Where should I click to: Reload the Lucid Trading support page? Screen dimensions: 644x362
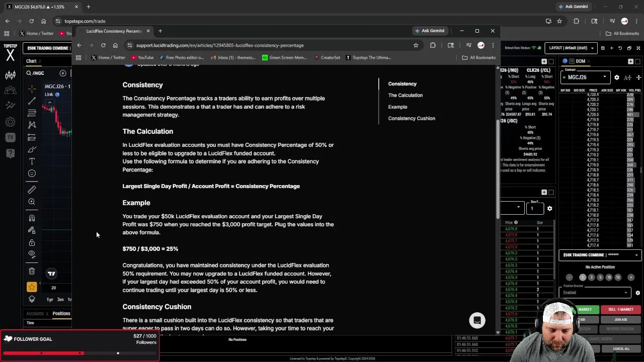coord(103,45)
